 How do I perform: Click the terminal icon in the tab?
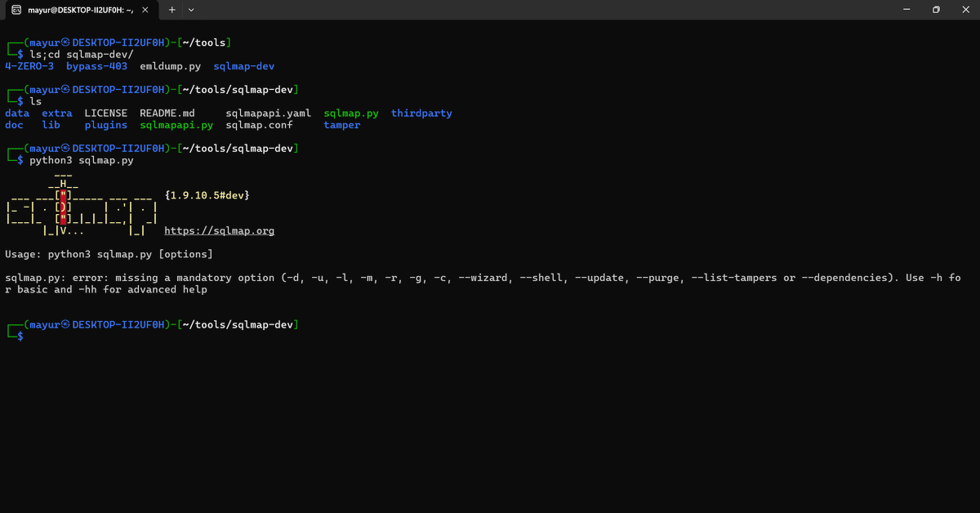16,10
